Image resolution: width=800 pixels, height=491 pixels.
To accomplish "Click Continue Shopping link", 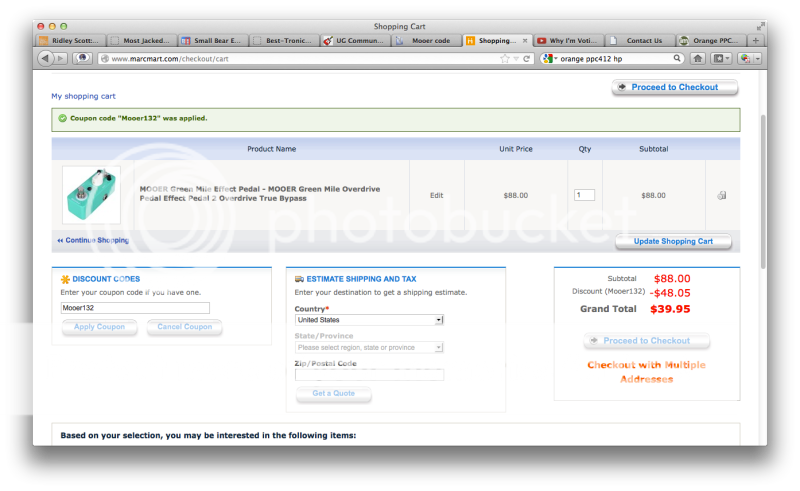I will coord(93,240).
